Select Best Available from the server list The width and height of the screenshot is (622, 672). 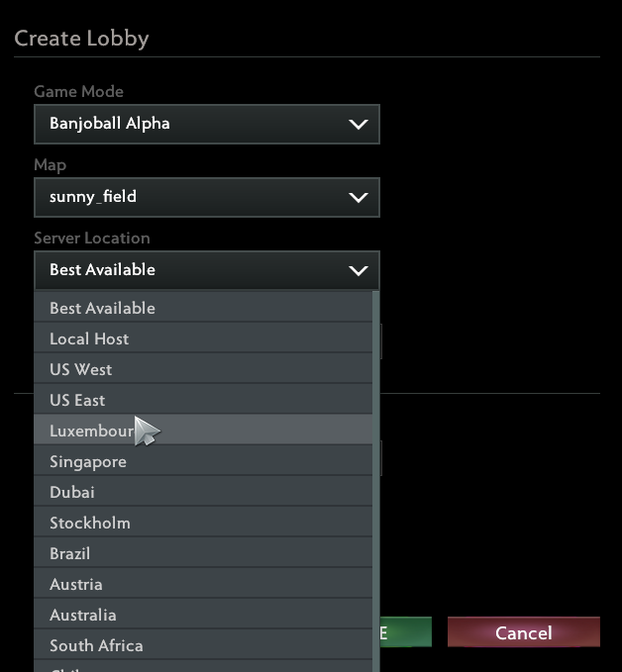pos(203,307)
